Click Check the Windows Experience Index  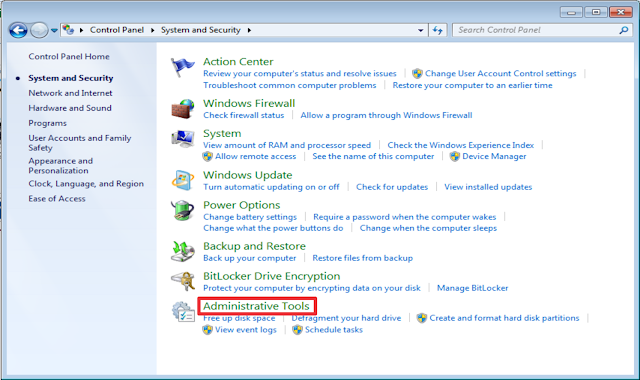click(x=460, y=145)
